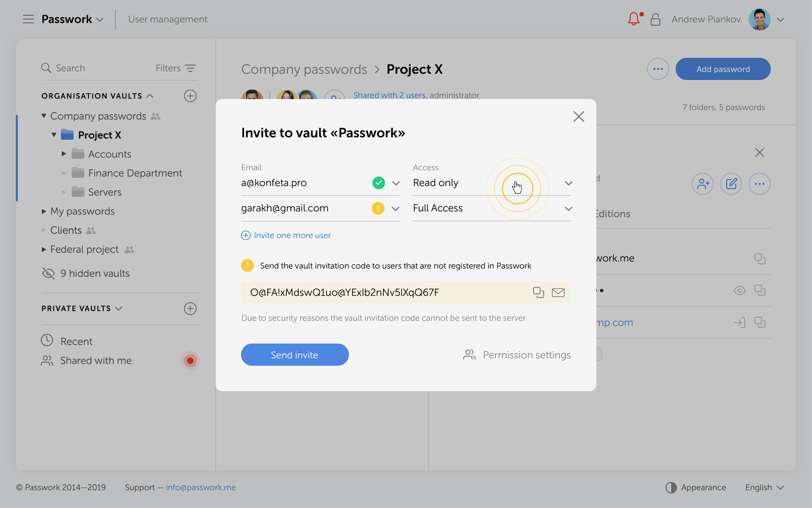Open the Filters options
The height and width of the screenshot is (508, 812).
(x=176, y=68)
